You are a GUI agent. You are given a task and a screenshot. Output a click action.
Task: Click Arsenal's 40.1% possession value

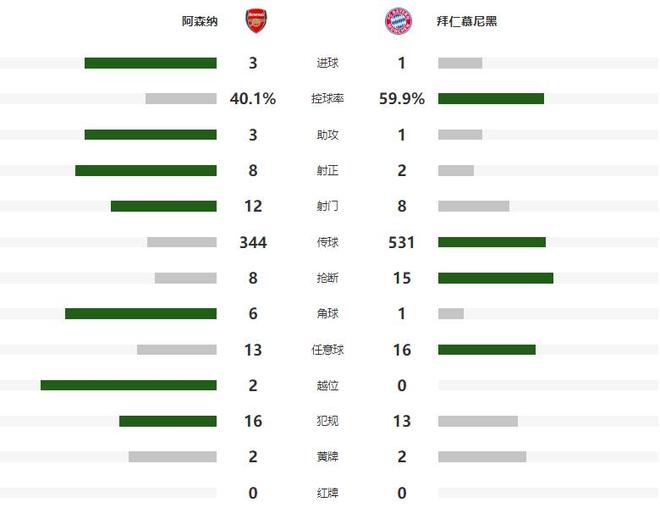tap(253, 99)
